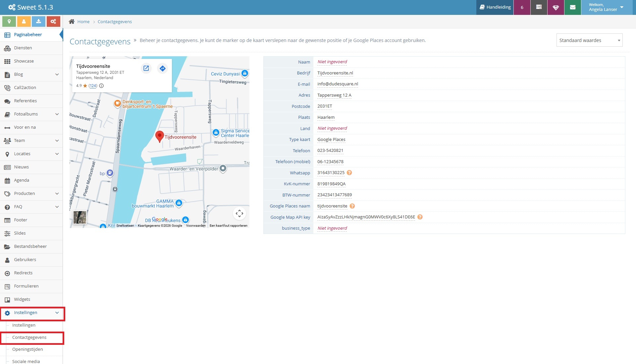Image resolution: width=636 pixels, height=364 pixels.
Task: Click the green envelope mail icon
Action: pos(572,7)
